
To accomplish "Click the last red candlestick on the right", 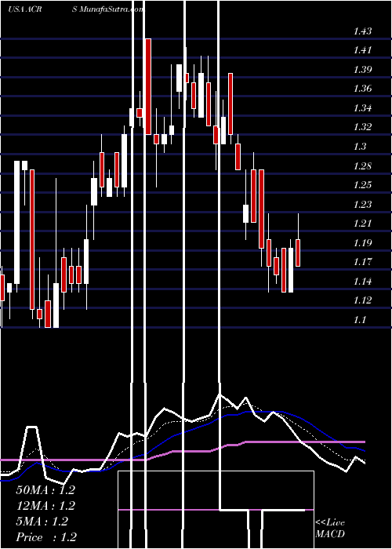I will pos(298,253).
